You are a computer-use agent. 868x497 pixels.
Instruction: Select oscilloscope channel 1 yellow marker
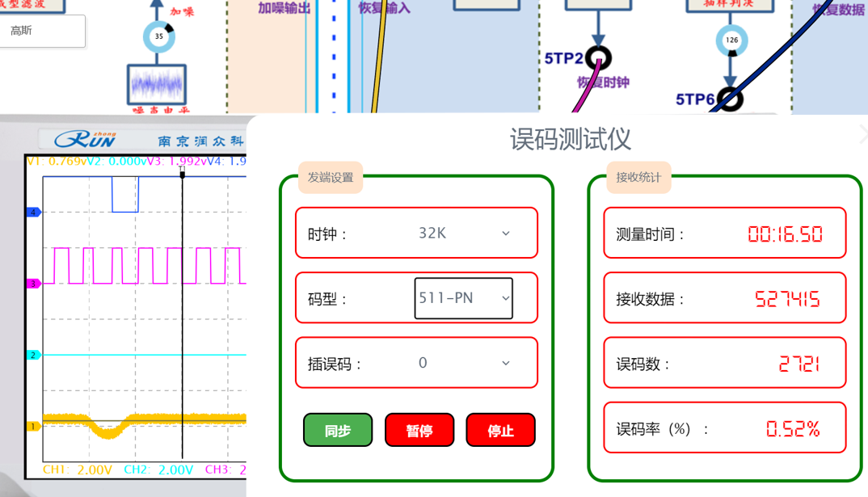[33, 426]
